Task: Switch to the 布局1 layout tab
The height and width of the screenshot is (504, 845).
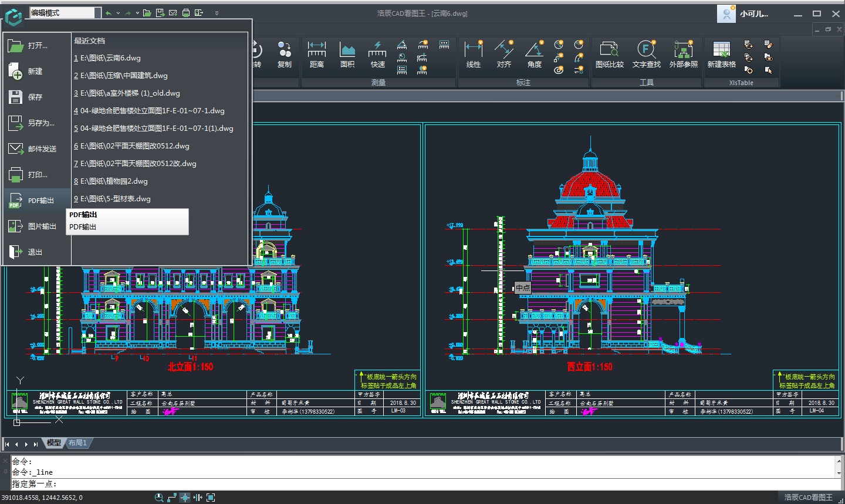Action: click(77, 443)
